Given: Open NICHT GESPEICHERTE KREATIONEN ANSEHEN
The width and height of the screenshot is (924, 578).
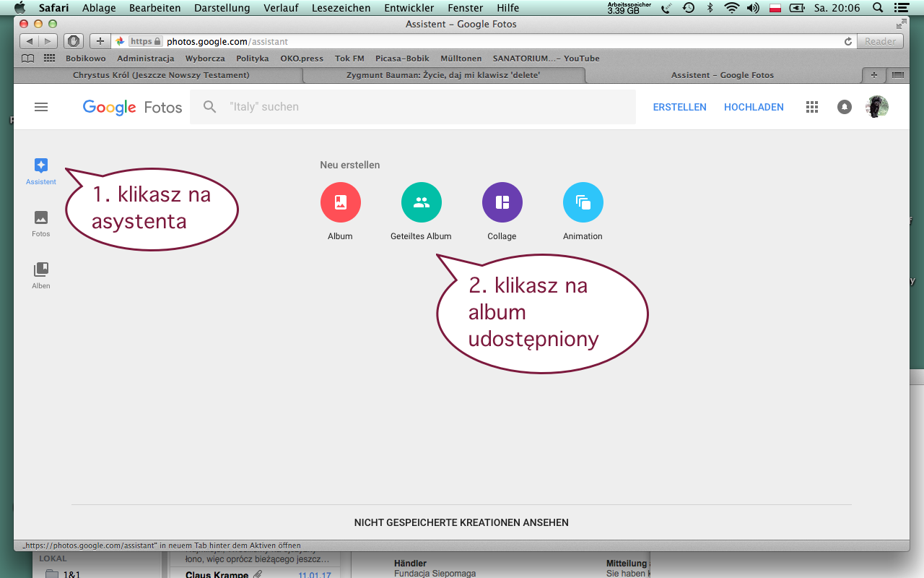Looking at the screenshot, I should pos(461,522).
